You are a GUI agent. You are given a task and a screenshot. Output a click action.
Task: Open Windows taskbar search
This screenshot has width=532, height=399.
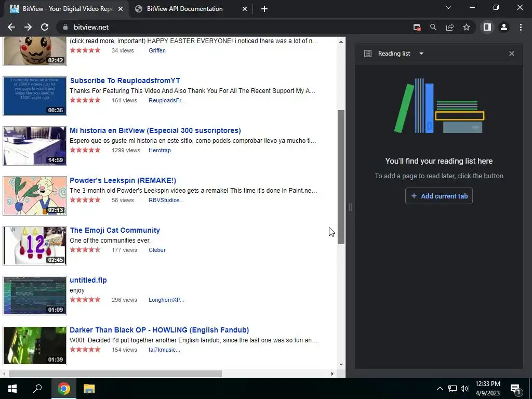(37, 389)
